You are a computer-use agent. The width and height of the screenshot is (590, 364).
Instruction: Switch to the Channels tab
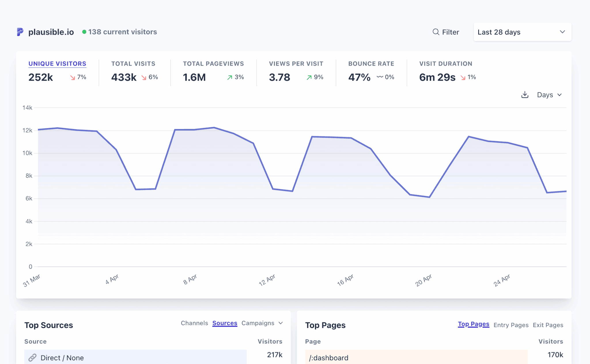(x=194, y=323)
